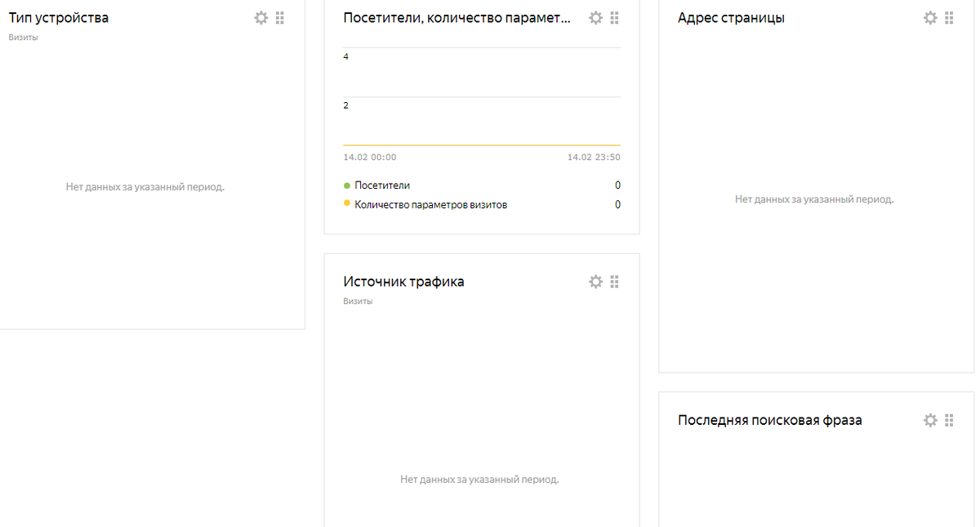Open settings for the Источник трафика widget

(596, 281)
